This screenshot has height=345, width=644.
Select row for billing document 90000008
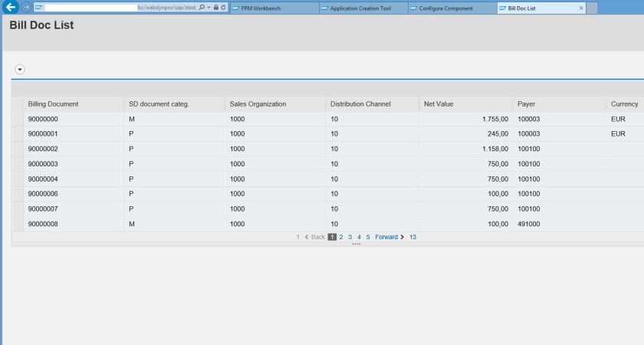(x=18, y=224)
